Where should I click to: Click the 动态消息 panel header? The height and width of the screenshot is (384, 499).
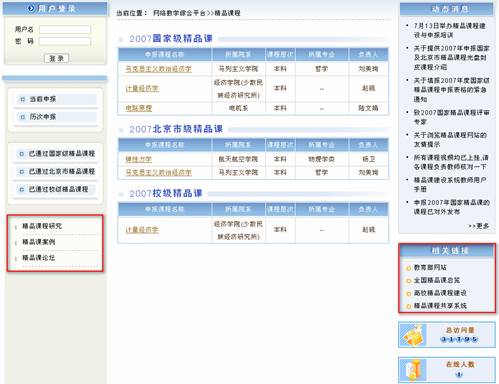447,9
